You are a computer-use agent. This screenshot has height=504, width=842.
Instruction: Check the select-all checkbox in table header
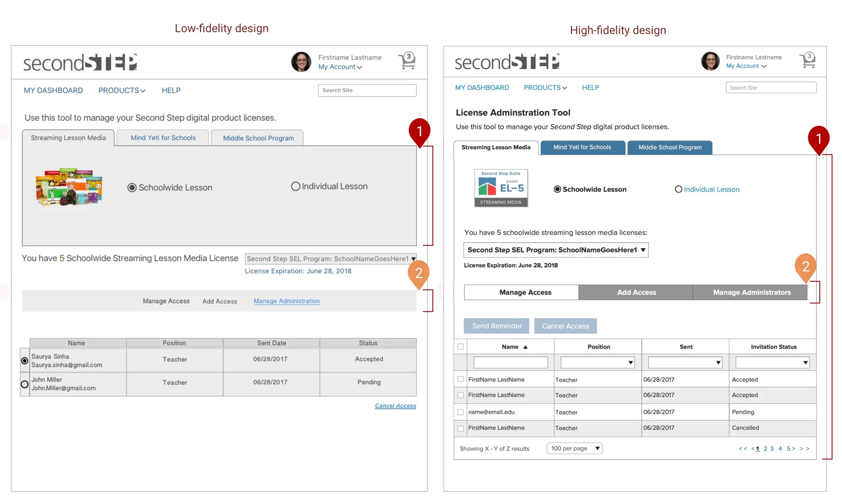(x=460, y=347)
